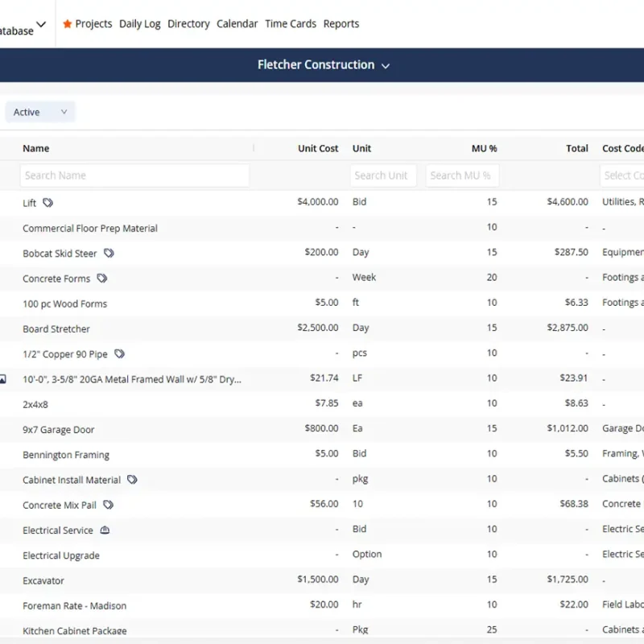Open the Cabinet Install Material item
The height and width of the screenshot is (644, 644).
(x=72, y=480)
